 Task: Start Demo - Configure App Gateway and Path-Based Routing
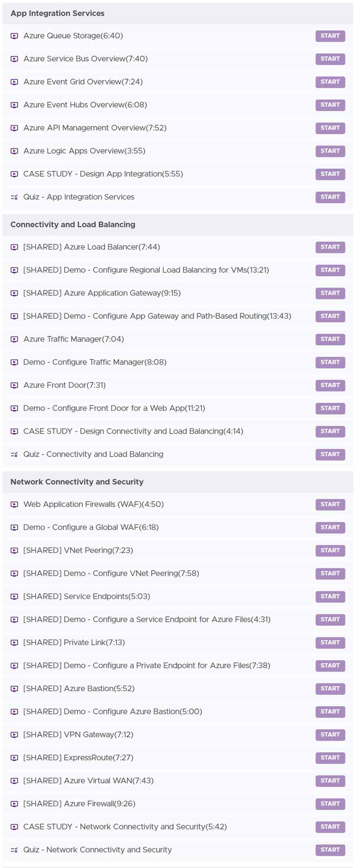tap(330, 317)
